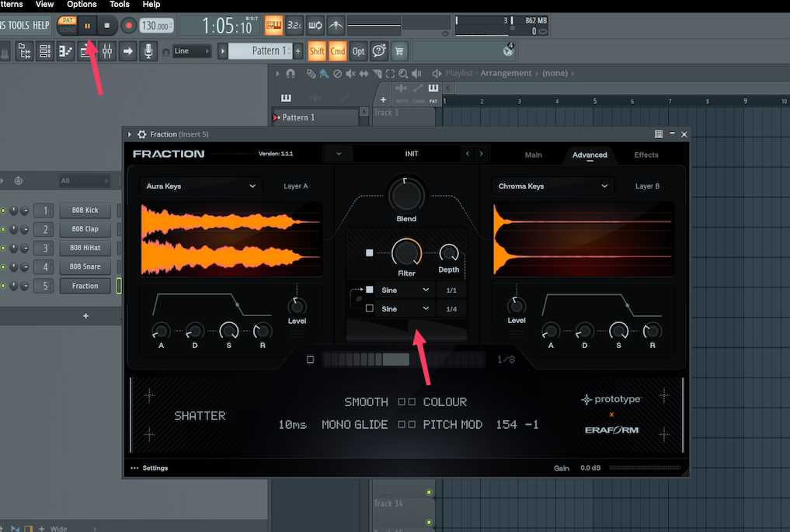Click the red record button
The height and width of the screenshot is (532, 790).
click(127, 26)
